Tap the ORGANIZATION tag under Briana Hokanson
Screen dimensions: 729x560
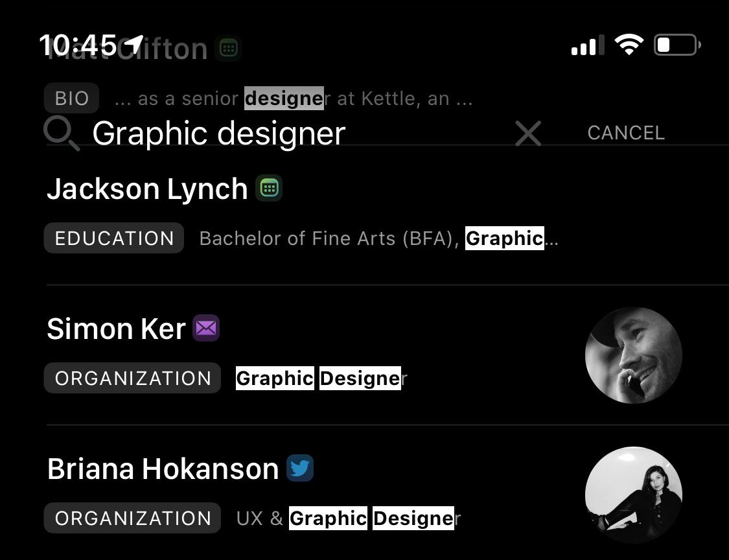pos(133,519)
